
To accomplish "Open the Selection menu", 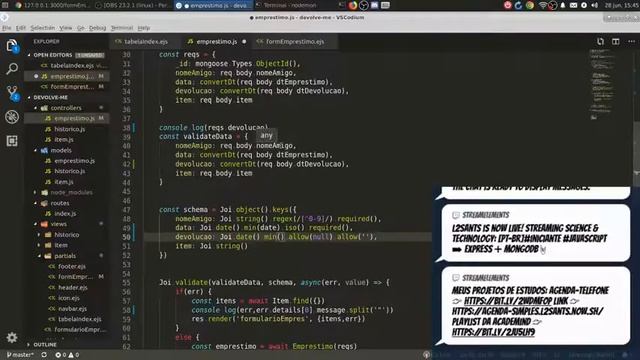I will coord(42,28).
